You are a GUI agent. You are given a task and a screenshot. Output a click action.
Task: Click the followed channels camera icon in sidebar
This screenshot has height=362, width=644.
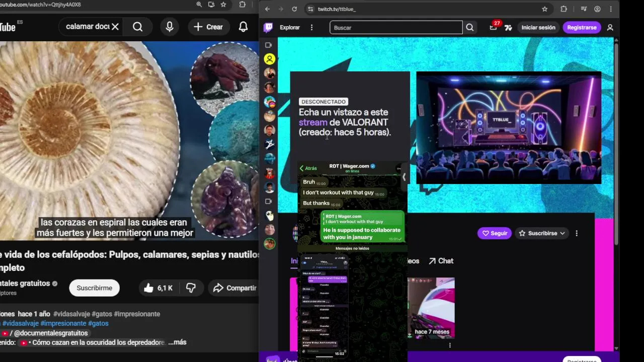click(x=269, y=45)
